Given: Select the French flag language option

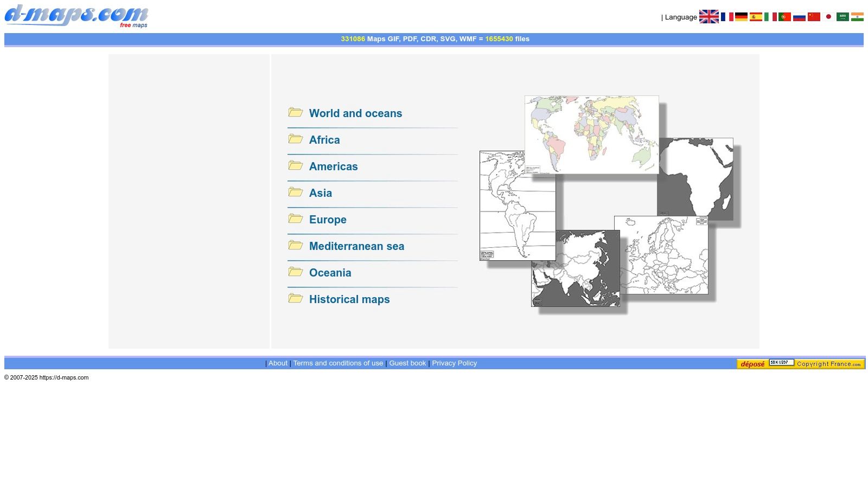Looking at the screenshot, I should coord(727,17).
